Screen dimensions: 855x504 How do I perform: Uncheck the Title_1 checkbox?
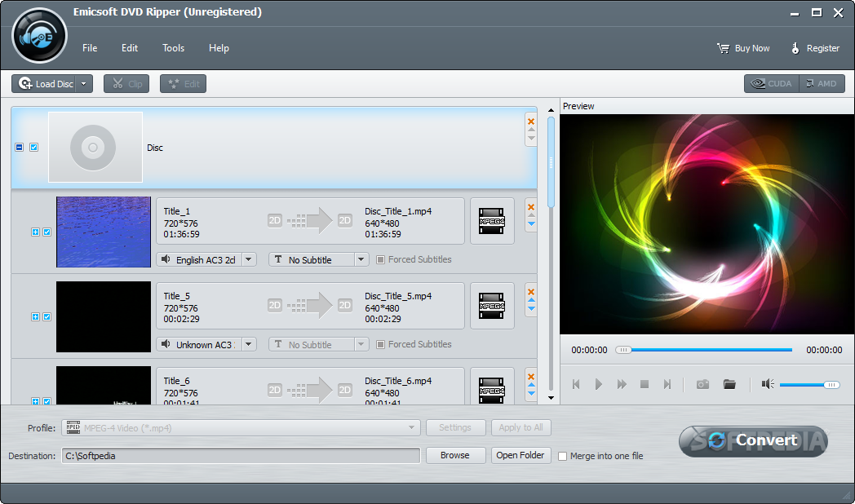(x=47, y=232)
